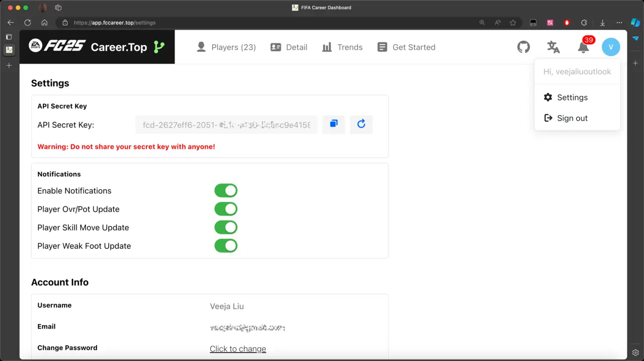Open the Players (23) tab
The height and width of the screenshot is (361, 644).
[x=226, y=47]
